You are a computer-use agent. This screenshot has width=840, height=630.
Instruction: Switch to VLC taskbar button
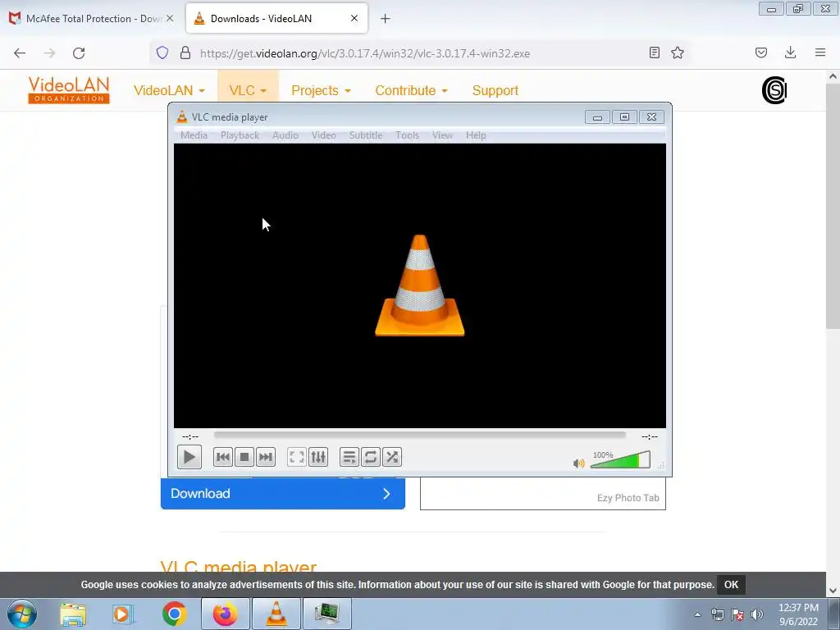[276, 614]
